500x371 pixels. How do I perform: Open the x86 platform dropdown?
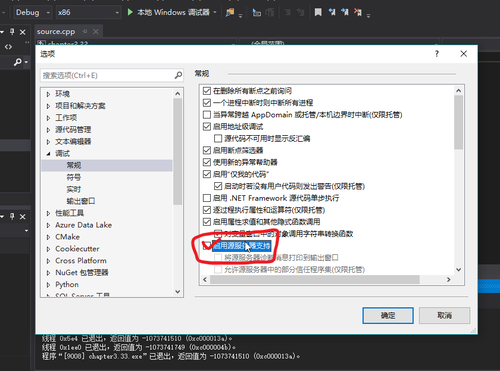88,12
